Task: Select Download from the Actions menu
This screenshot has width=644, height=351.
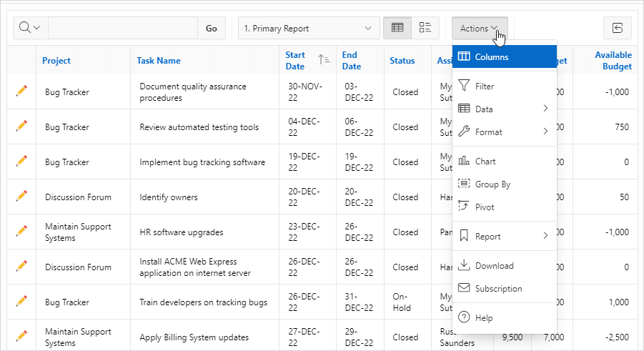Action: coord(505,265)
